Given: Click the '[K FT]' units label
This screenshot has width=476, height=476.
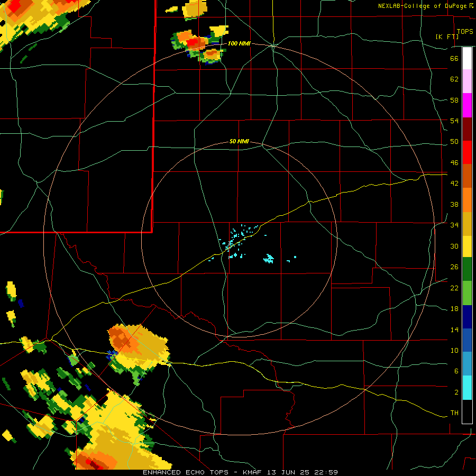Looking at the screenshot, I should point(447,36).
